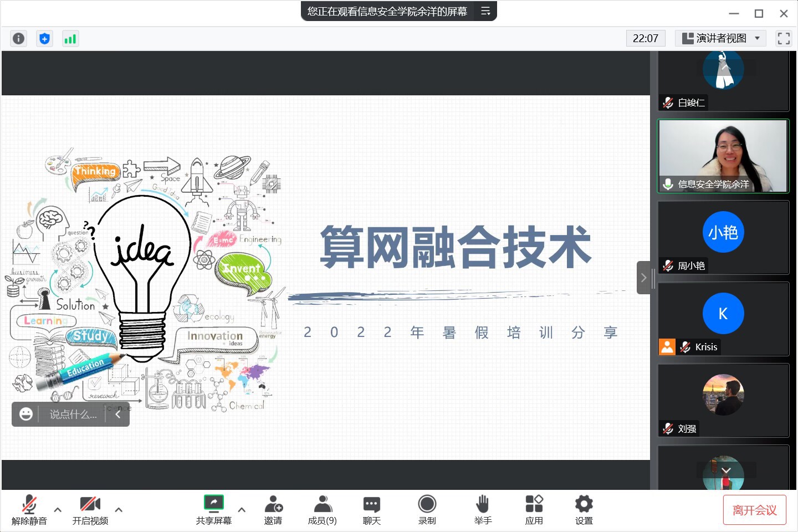The image size is (798, 532).
Task: Raise hand in the meeting
Action: (x=483, y=510)
